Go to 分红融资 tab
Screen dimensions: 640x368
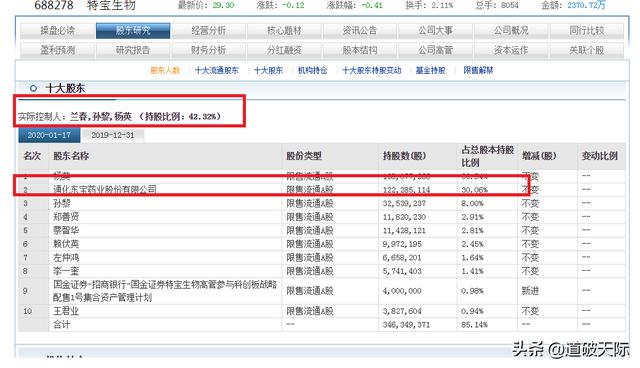284,50
